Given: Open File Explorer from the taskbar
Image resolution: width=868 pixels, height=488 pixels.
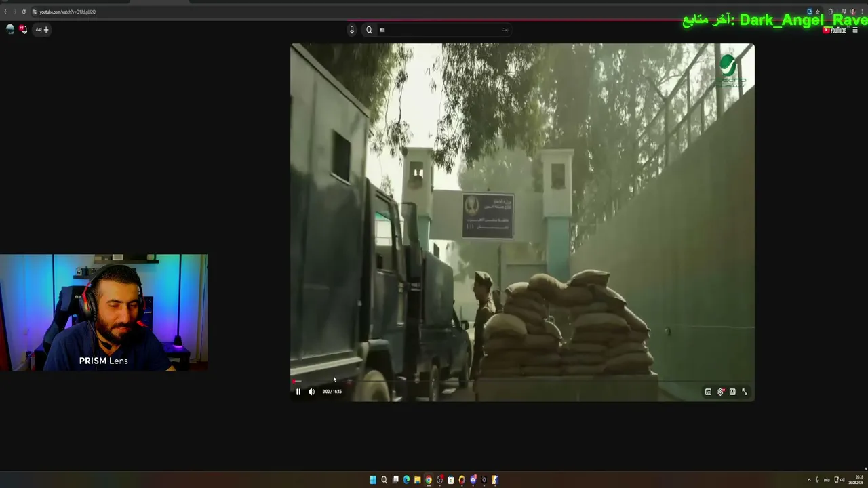Looking at the screenshot, I should (x=417, y=480).
